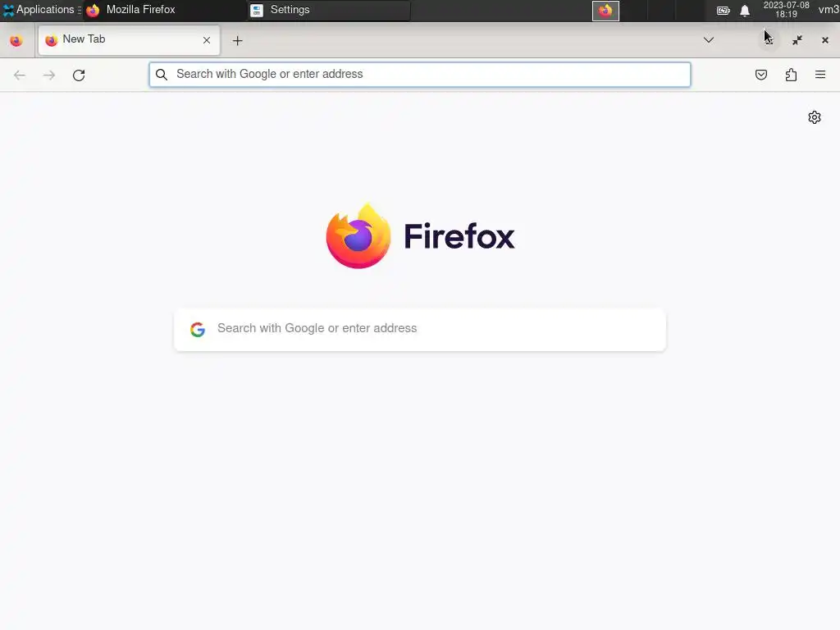
Task: Focus the center Google search box
Action: [419, 329]
